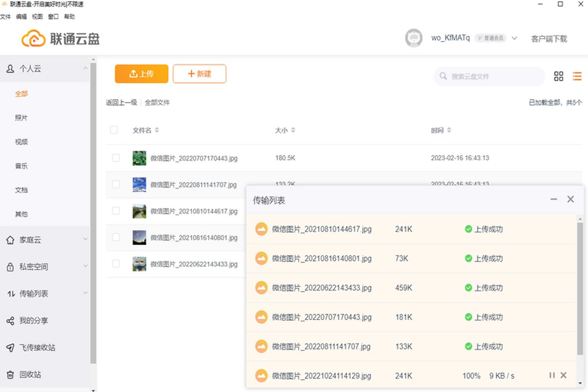
Task: Select 照片 category in sidebar
Action: (22, 118)
